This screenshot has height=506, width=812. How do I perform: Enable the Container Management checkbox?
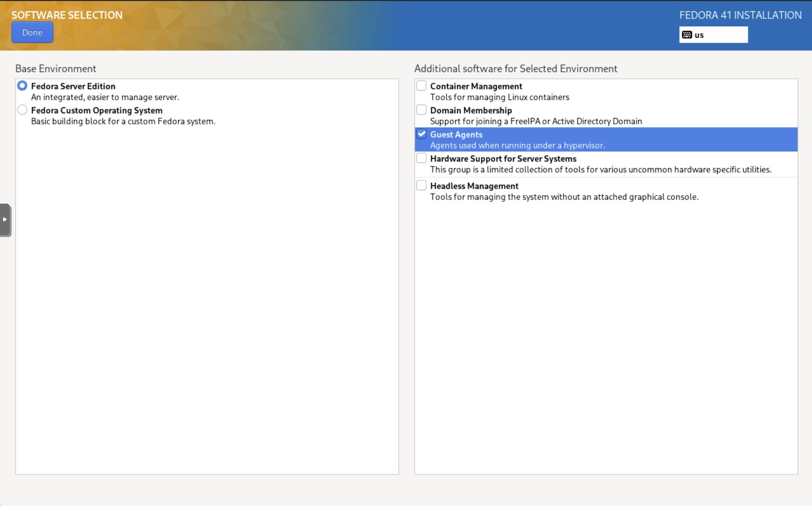(x=422, y=86)
